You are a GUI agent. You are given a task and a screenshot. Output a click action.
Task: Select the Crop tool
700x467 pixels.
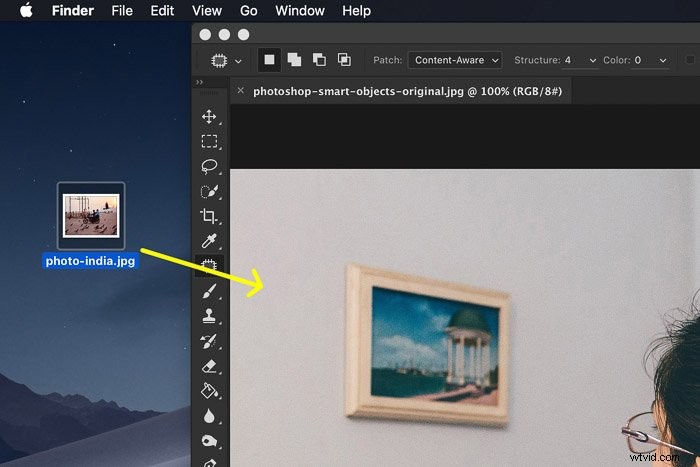(x=209, y=216)
